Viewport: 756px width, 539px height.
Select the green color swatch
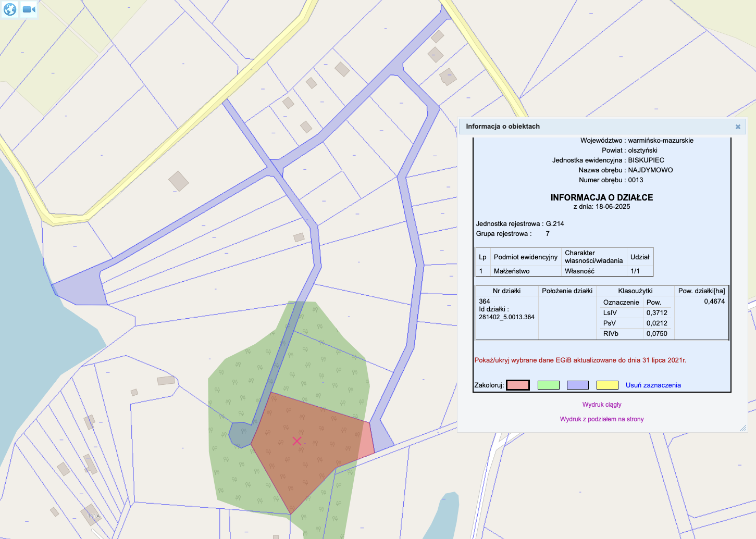[x=548, y=385]
